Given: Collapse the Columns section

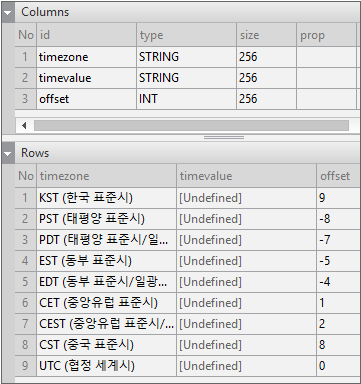Looking at the screenshot, I should click(8, 13).
